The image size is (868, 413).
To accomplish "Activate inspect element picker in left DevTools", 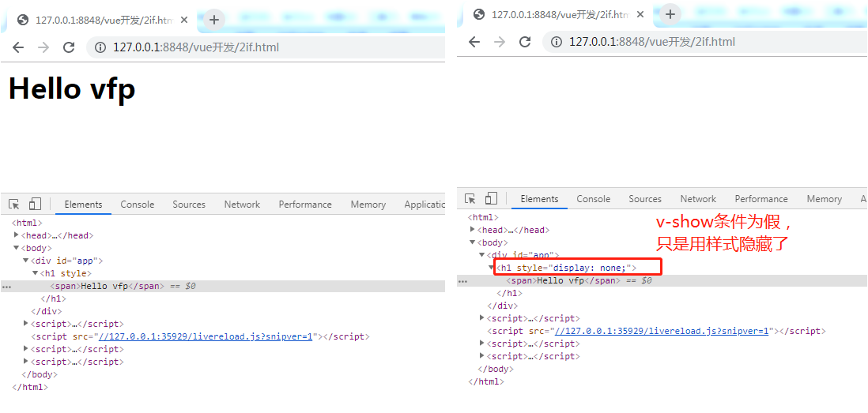I will [14, 204].
